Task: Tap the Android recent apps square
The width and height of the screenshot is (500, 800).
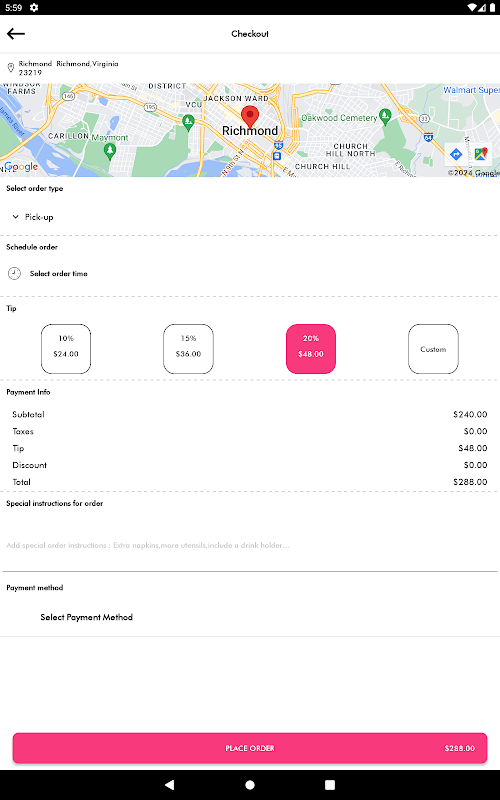Action: (x=330, y=785)
